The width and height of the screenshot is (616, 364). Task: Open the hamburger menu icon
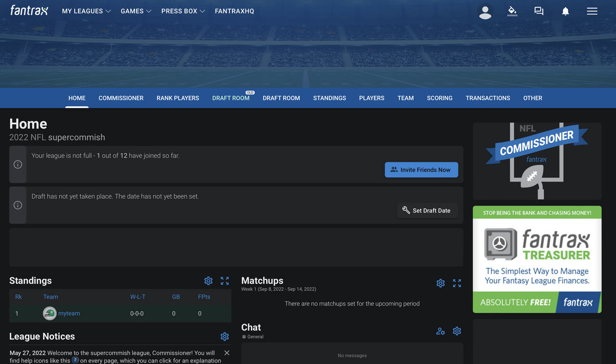(x=592, y=11)
